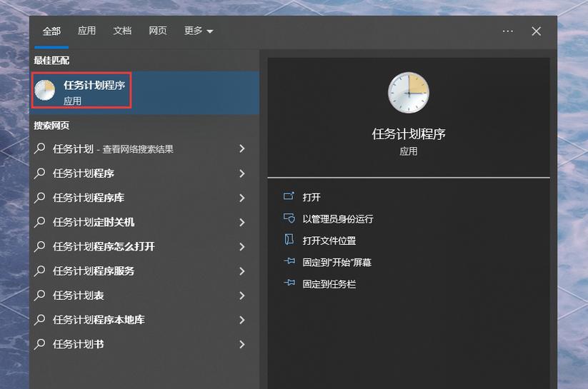The height and width of the screenshot is (389, 588).
Task: Click magnifier icon next to 任务计划程序怎么打开
Action: [x=40, y=246]
